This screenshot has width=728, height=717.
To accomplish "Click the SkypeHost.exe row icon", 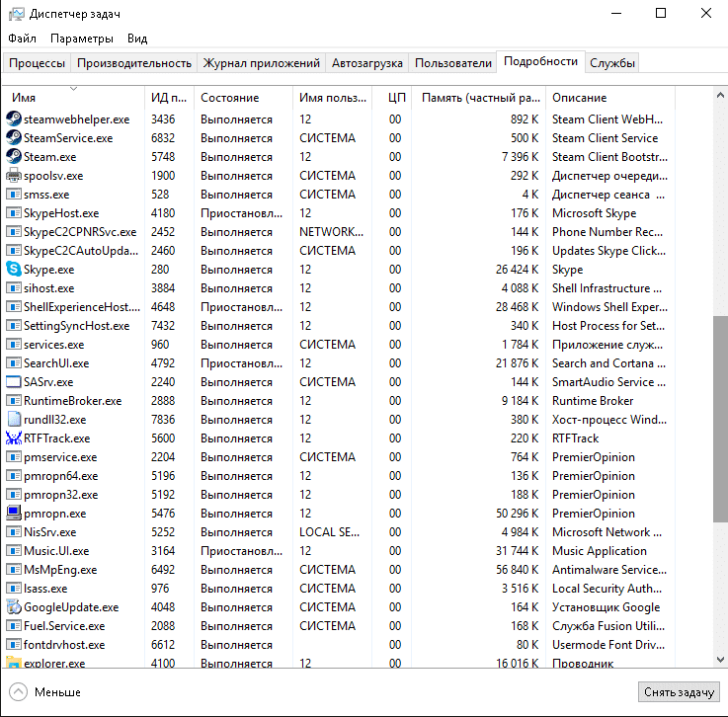I will pos(14,212).
